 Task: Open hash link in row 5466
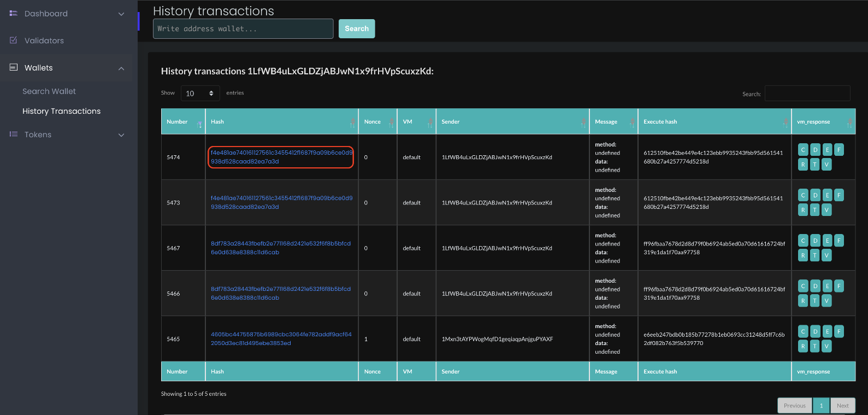[x=281, y=293]
